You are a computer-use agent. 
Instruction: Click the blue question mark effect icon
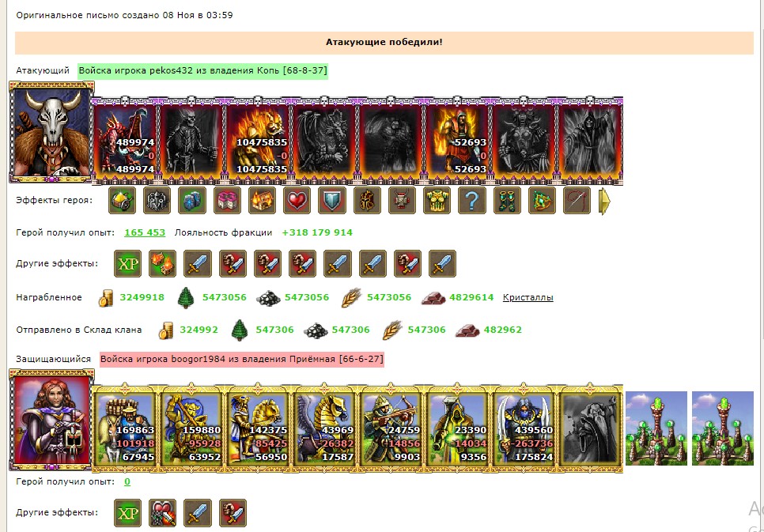coord(471,200)
